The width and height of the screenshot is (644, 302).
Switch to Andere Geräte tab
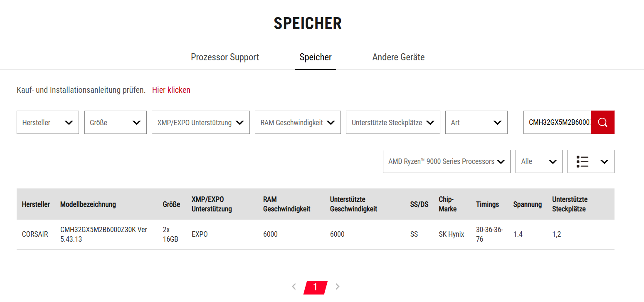pos(398,57)
